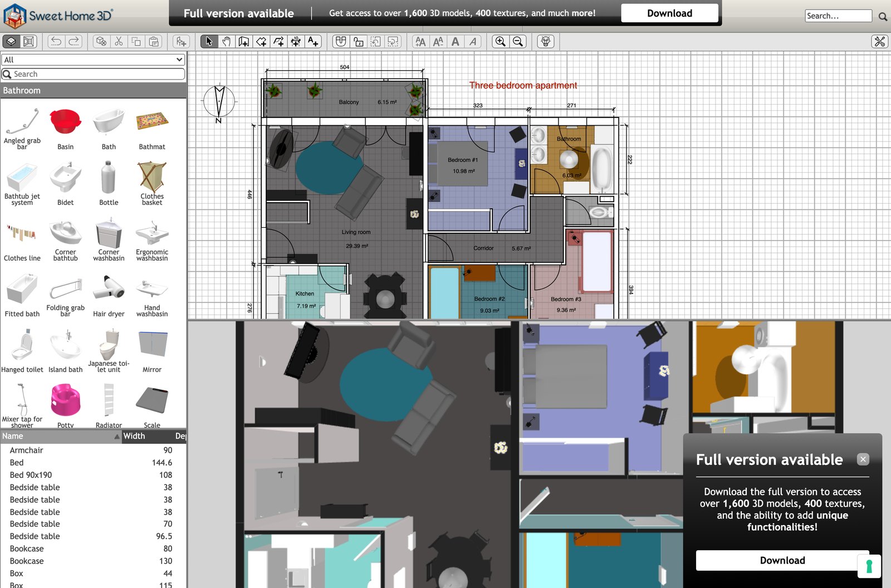
Task: Zoom in on the plan
Action: click(501, 41)
